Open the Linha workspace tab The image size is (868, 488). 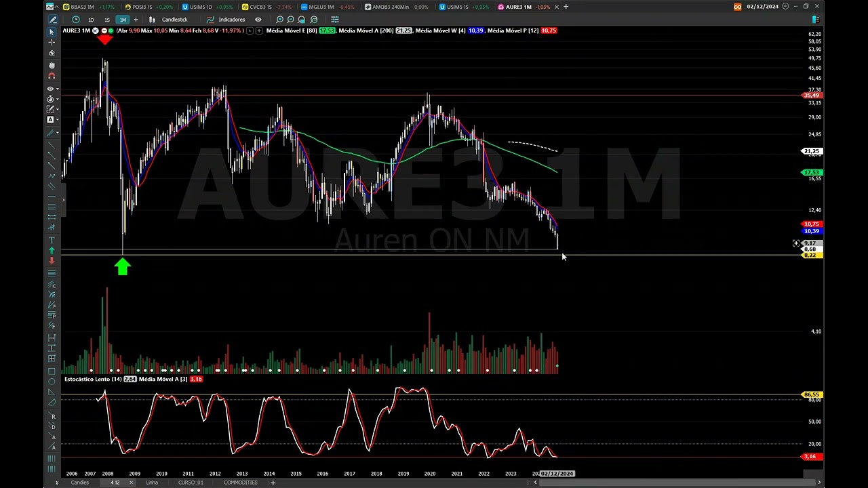click(152, 483)
